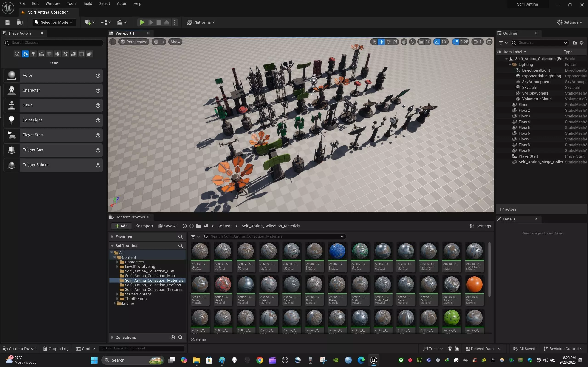588x367 pixels.
Task: Open the viewport hamburger options menu
Action: (113, 42)
